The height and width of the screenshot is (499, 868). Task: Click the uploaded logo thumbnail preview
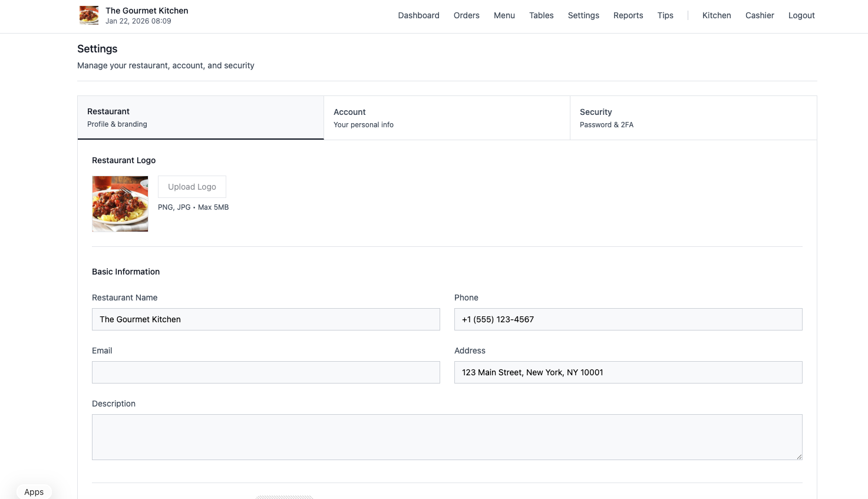click(120, 203)
